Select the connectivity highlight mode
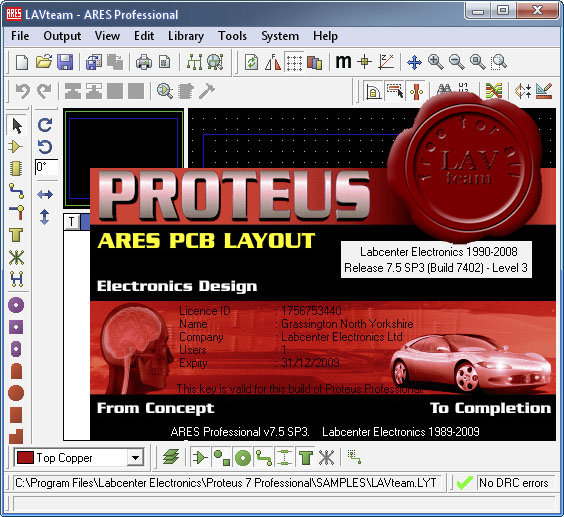Image resolution: width=564 pixels, height=517 pixels. click(16, 279)
